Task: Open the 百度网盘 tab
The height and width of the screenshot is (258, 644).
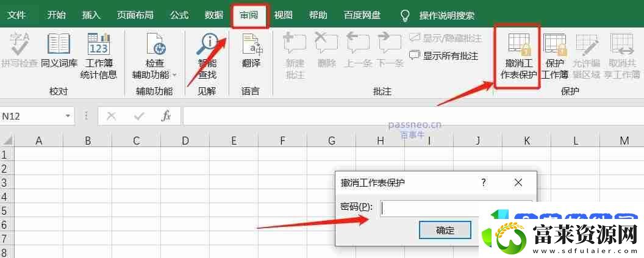Action: click(362, 15)
